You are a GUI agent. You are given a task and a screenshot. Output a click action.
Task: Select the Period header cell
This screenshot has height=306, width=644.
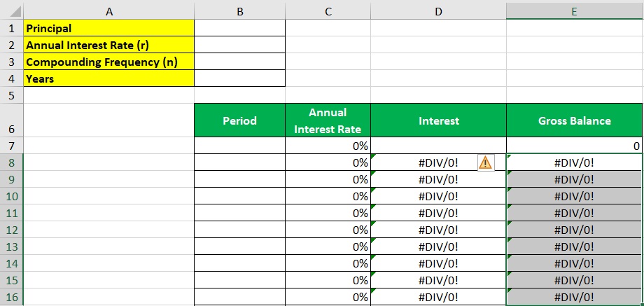240,120
